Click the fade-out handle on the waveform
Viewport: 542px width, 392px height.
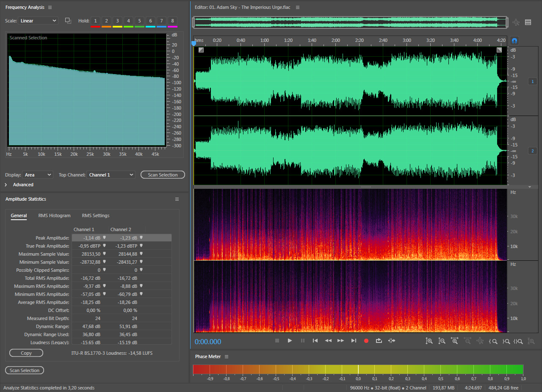499,50
